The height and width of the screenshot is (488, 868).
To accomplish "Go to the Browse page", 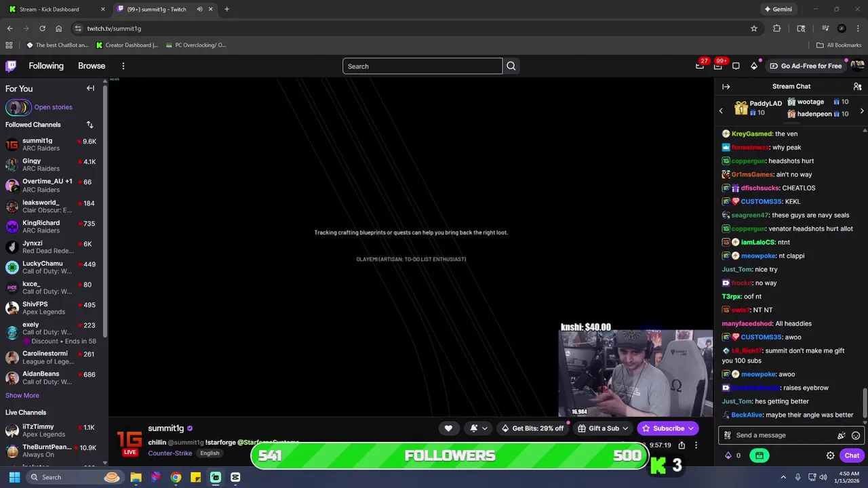I will [92, 66].
